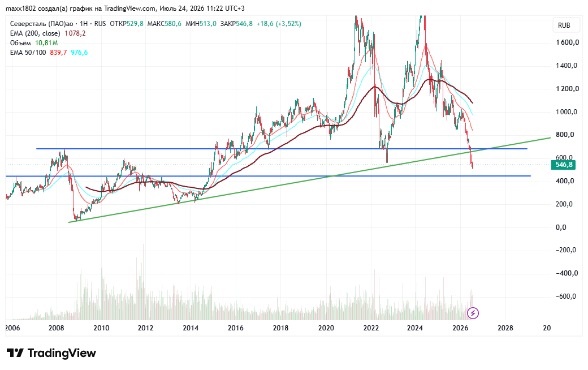
Task: Click the purple lightning bolt icon
Action: (473, 313)
